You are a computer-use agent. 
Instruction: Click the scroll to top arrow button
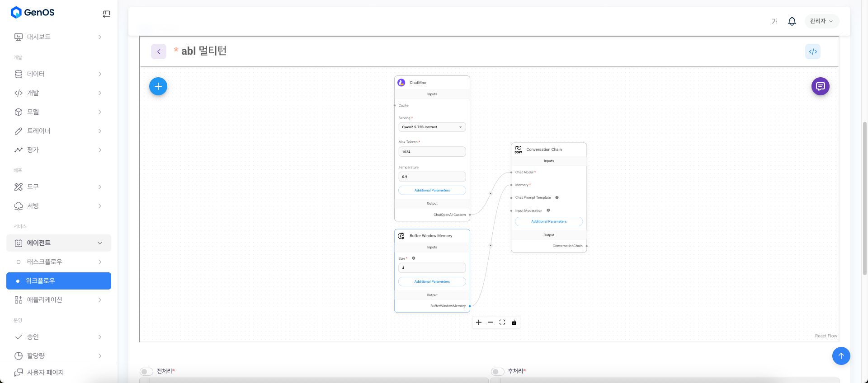tap(841, 356)
